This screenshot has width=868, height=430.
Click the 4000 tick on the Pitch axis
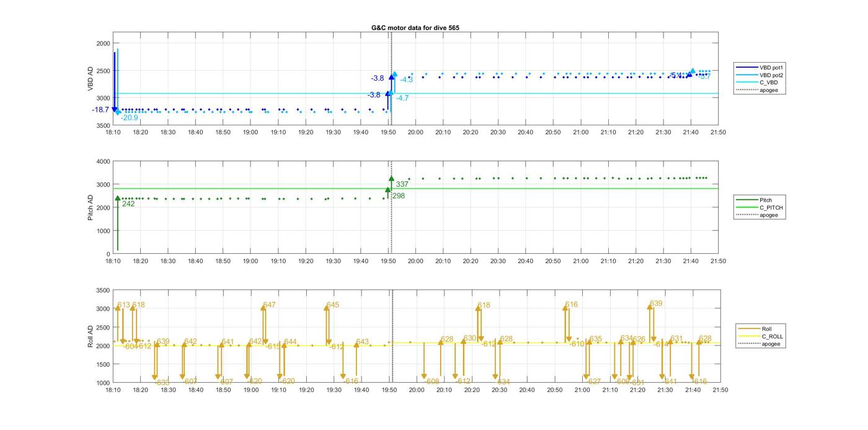(x=103, y=161)
